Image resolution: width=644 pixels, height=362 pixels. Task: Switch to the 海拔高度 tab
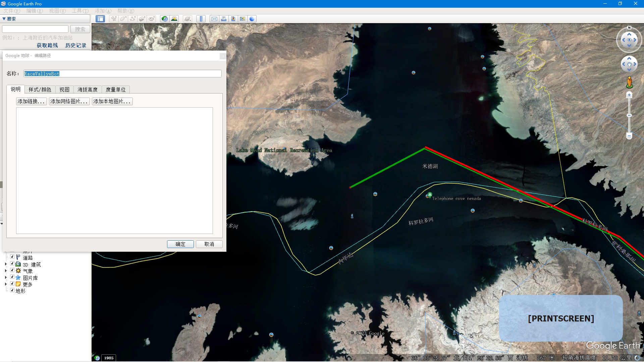tap(88, 89)
